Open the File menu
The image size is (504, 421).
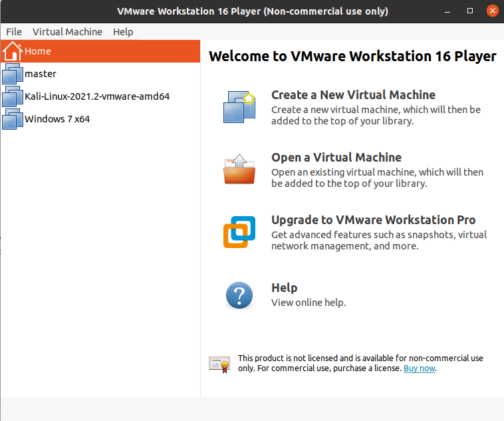[14, 32]
